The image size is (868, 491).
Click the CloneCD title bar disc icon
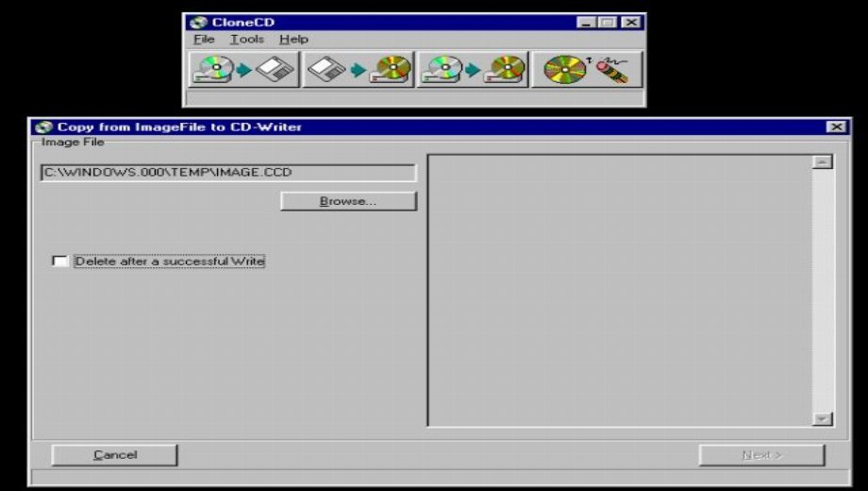[197, 22]
